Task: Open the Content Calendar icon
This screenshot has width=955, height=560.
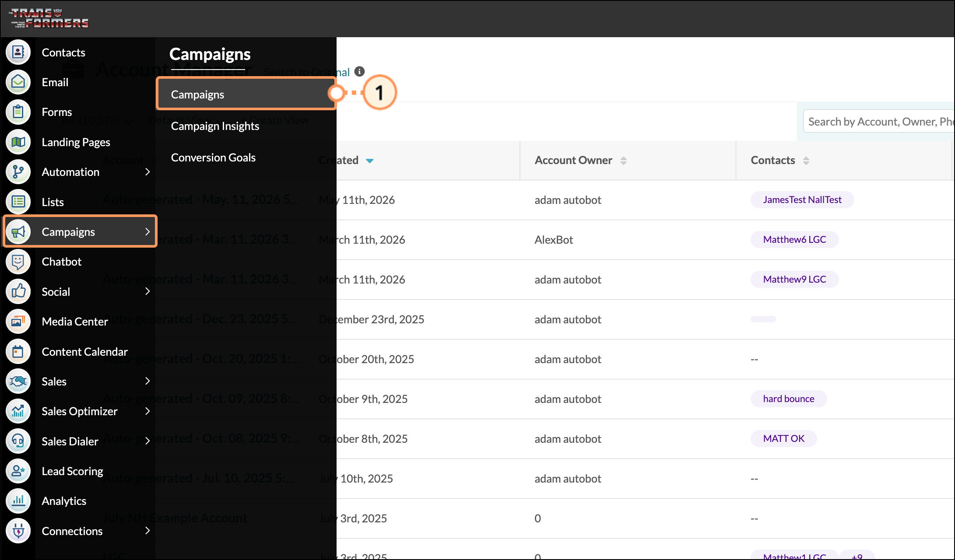Action: [18, 351]
